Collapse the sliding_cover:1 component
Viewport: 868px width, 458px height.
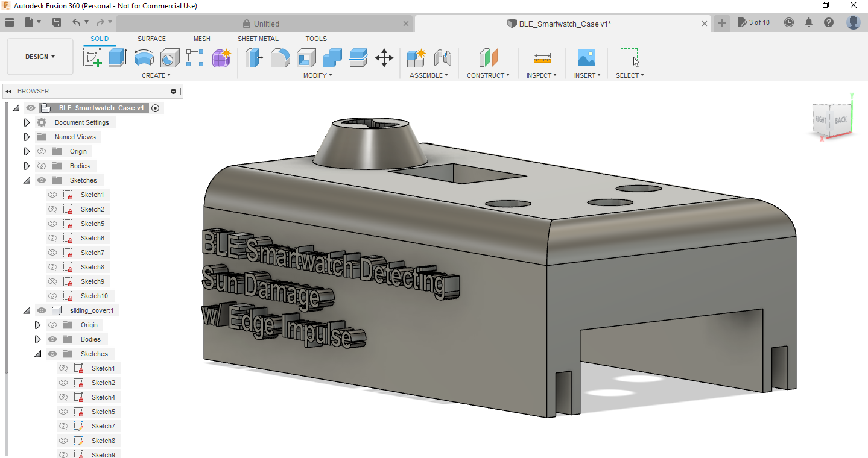[x=27, y=310]
